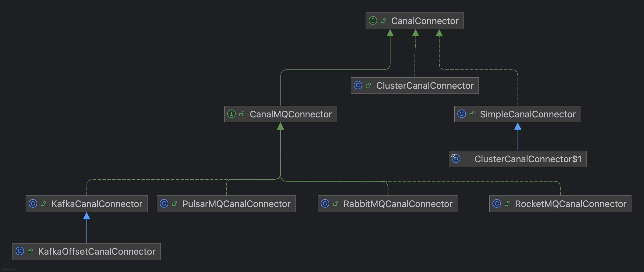Click the ClusterCanalConnector$1 anonymous class icon
644x272 pixels.
point(456,159)
